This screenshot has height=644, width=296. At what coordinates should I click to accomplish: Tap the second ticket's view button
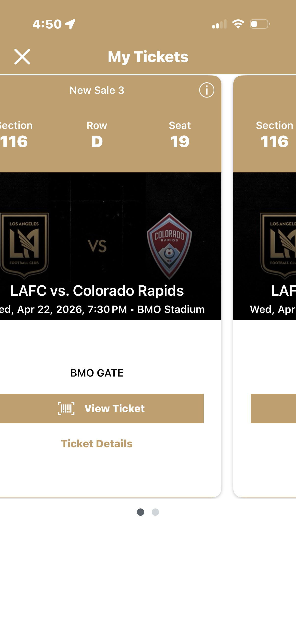[273, 408]
